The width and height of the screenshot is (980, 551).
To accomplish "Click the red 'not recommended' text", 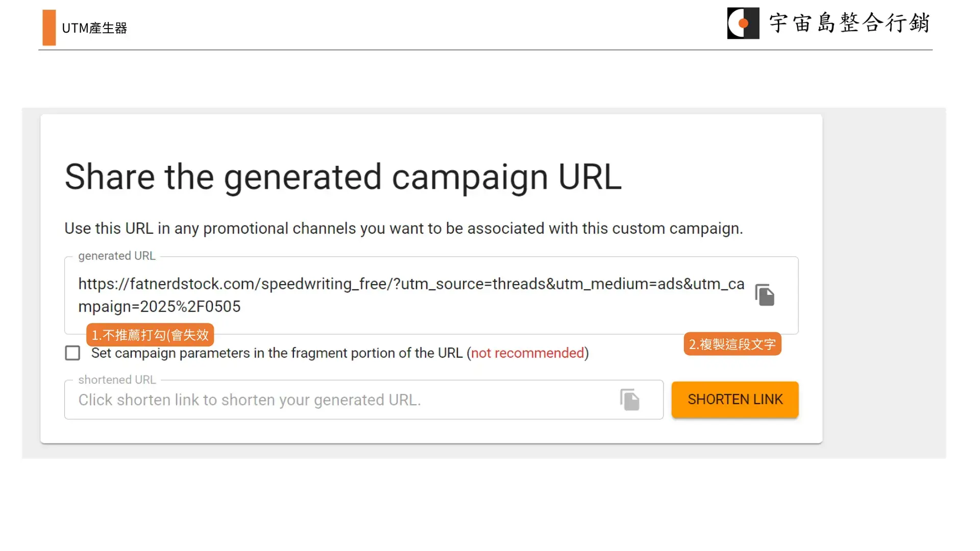I will click(x=527, y=353).
